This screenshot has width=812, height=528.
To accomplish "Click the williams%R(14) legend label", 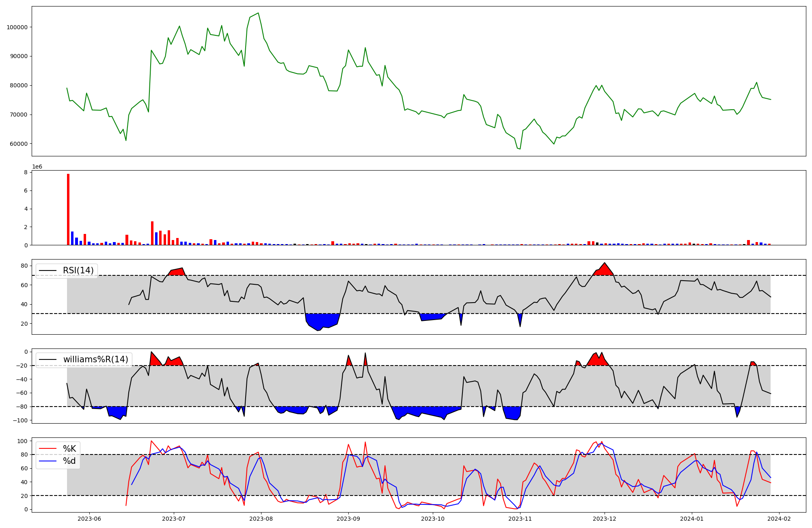I will point(95,359).
